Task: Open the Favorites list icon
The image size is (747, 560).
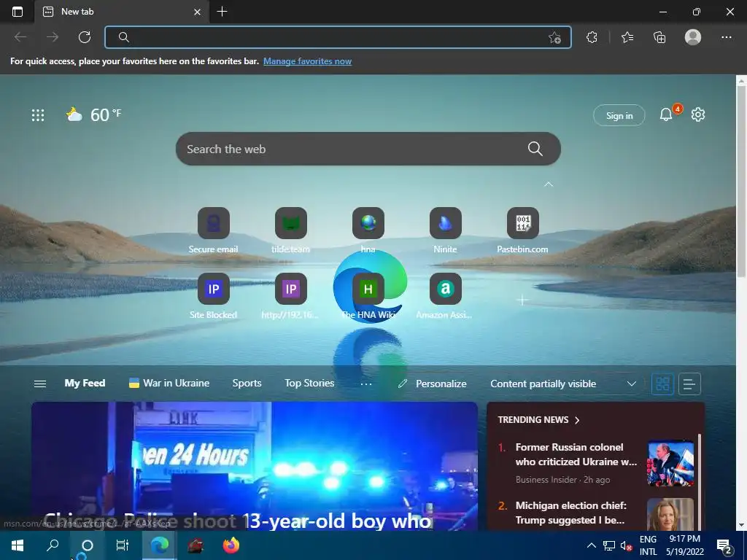Action: tap(627, 37)
